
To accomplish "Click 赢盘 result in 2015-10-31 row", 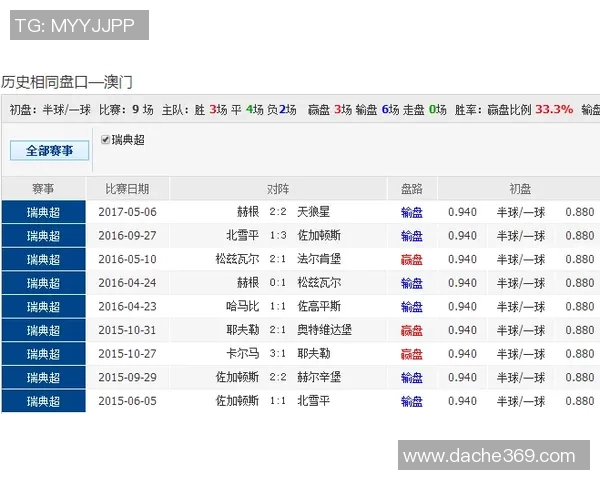I will coord(412,331).
